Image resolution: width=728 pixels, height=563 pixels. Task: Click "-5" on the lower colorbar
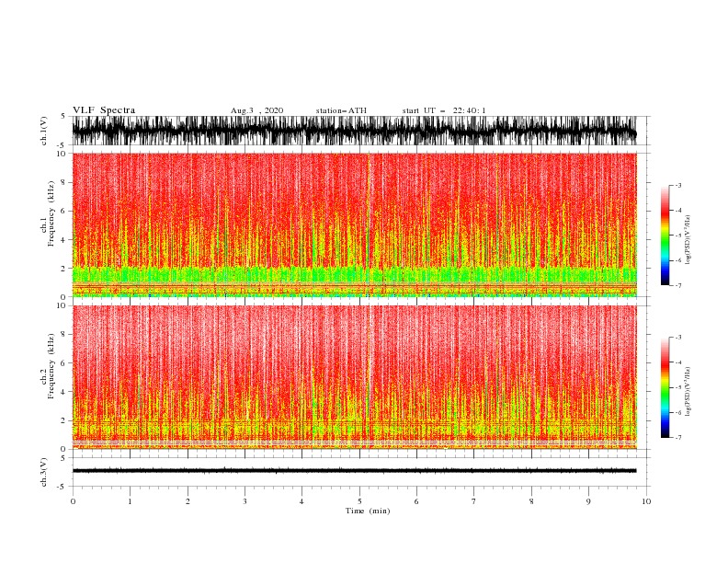[678, 387]
